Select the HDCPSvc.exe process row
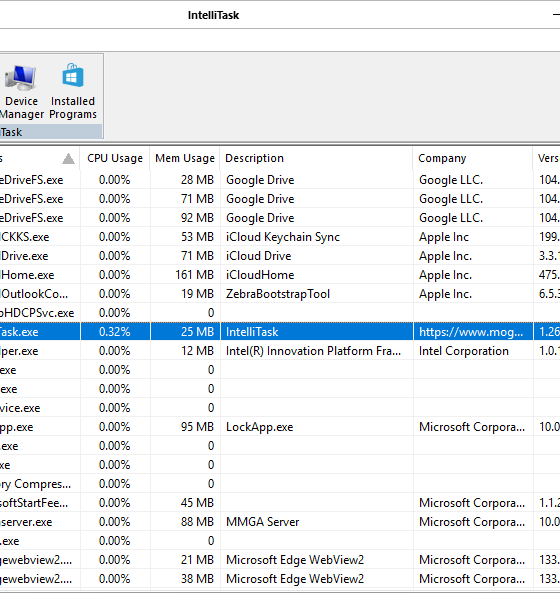The width and height of the screenshot is (560, 593). pyautogui.click(x=280, y=313)
